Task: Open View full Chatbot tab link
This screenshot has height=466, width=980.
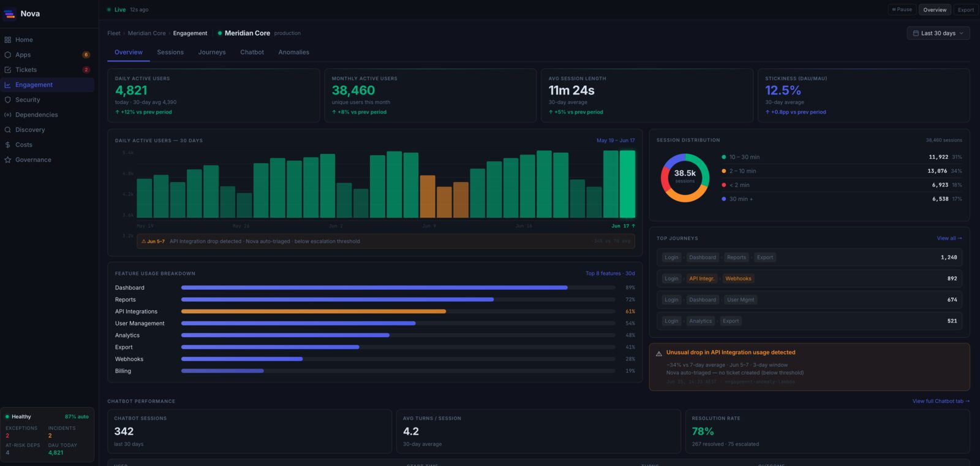Action: coord(941,402)
